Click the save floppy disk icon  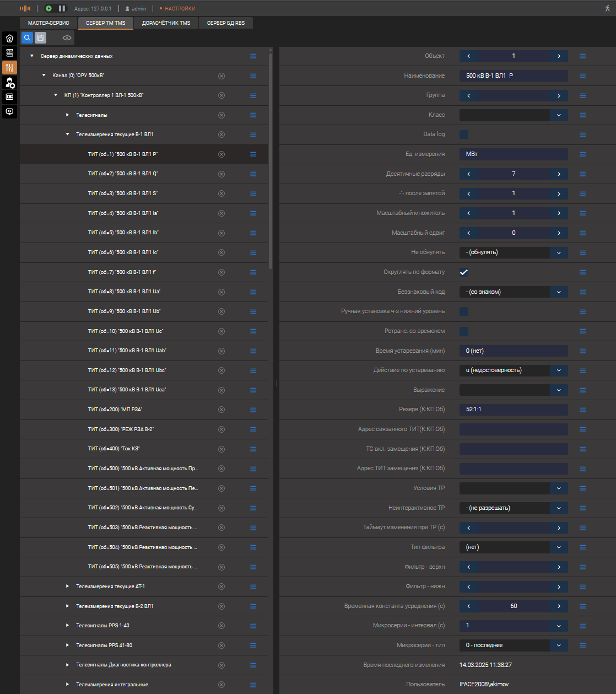(40, 38)
